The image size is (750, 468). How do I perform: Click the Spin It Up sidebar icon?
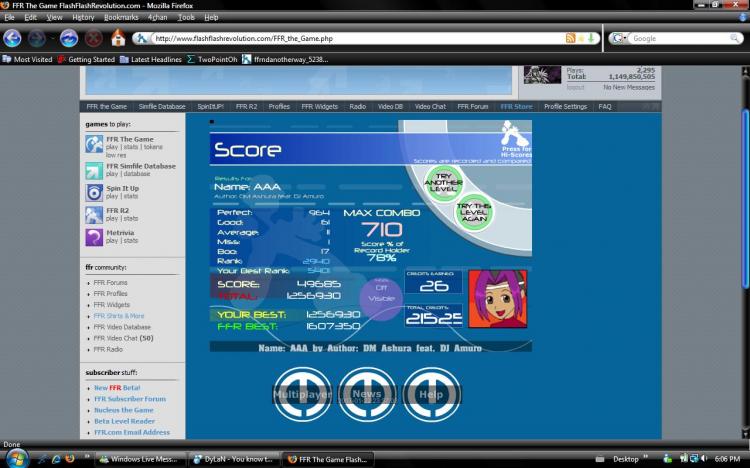[x=94, y=192]
